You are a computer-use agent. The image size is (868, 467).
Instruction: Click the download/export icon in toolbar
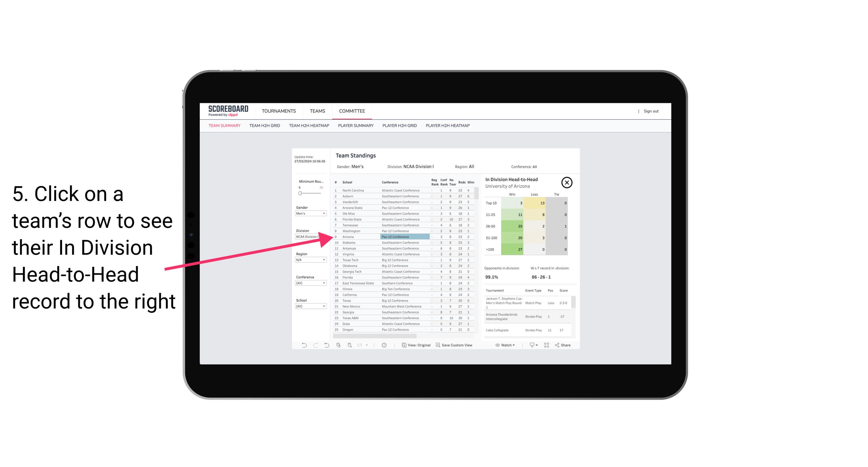532,345
